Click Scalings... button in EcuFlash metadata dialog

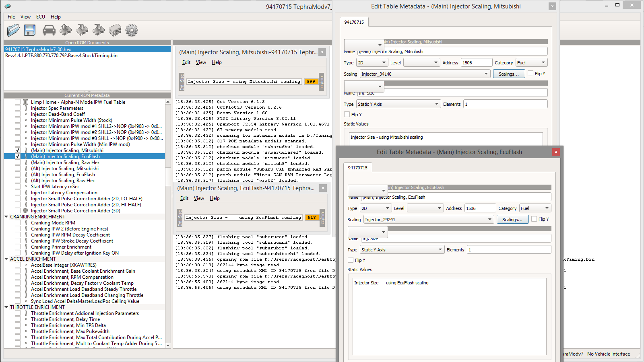click(x=512, y=220)
